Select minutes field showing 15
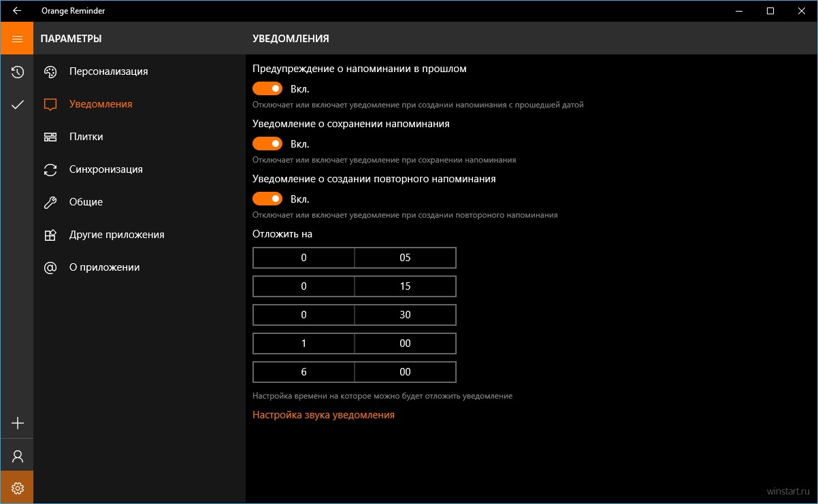818x504 pixels. click(x=405, y=286)
